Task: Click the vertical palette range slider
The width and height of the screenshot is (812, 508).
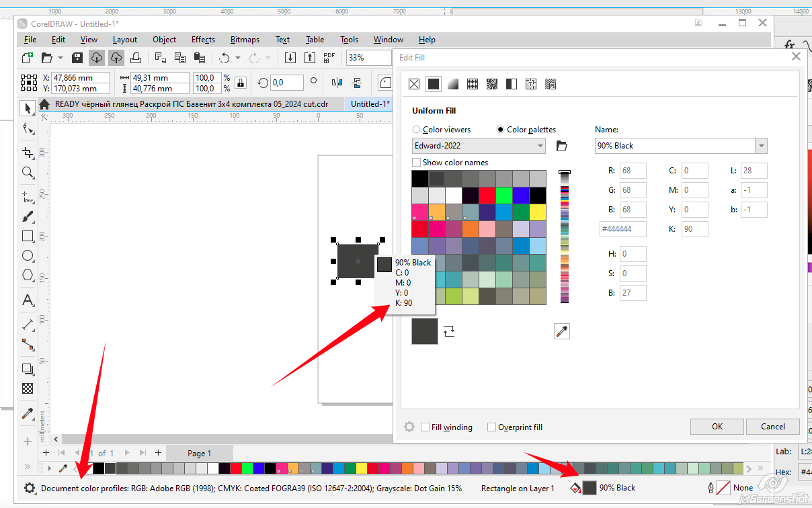Action: point(565,237)
